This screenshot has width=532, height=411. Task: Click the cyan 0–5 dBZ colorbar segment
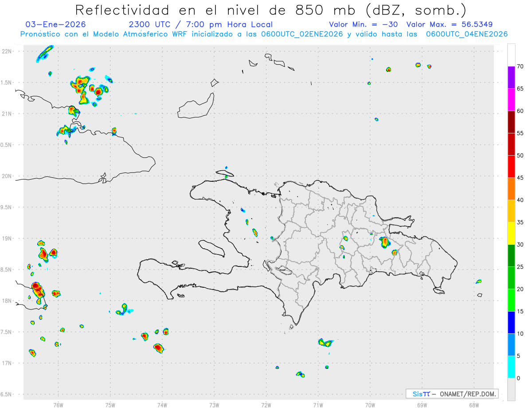[x=511, y=367]
